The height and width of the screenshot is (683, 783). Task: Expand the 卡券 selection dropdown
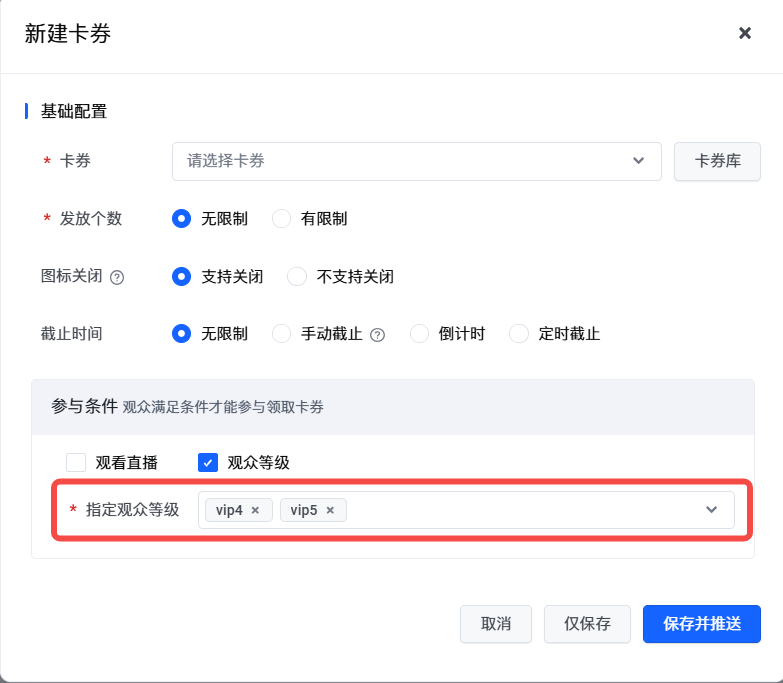(638, 161)
